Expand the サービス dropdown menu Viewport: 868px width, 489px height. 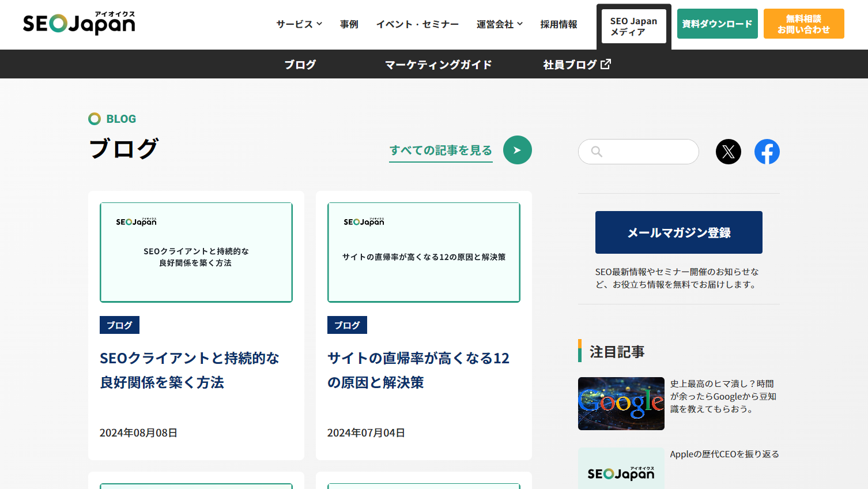tap(299, 24)
